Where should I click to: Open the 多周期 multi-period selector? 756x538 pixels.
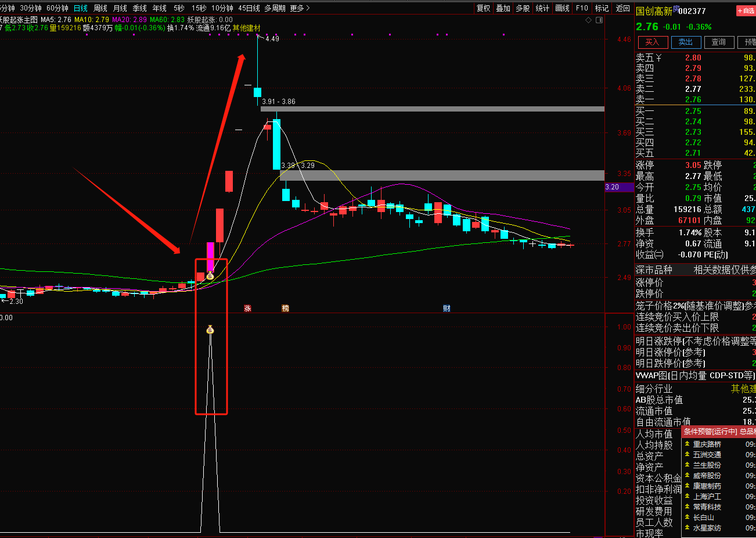275,8
